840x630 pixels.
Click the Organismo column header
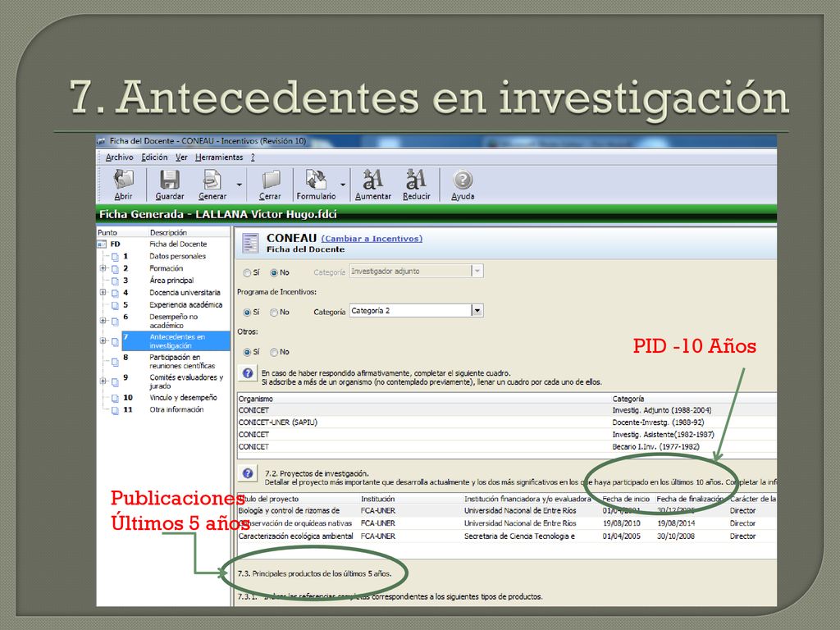click(x=256, y=399)
